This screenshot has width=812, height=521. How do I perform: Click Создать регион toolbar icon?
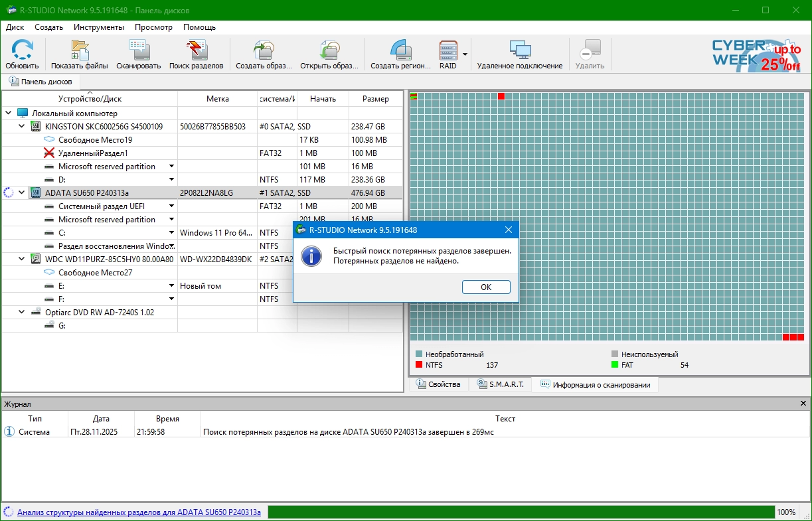(x=401, y=50)
